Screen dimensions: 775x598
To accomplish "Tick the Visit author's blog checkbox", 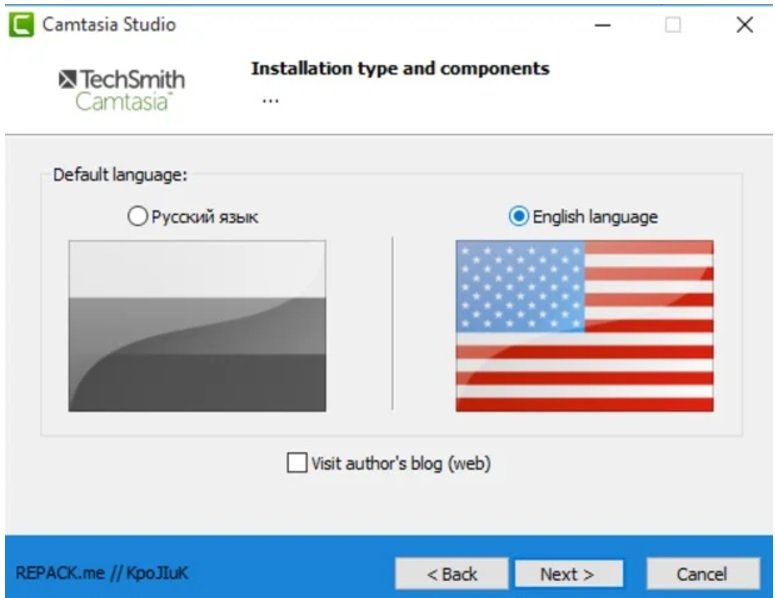I will [297, 463].
